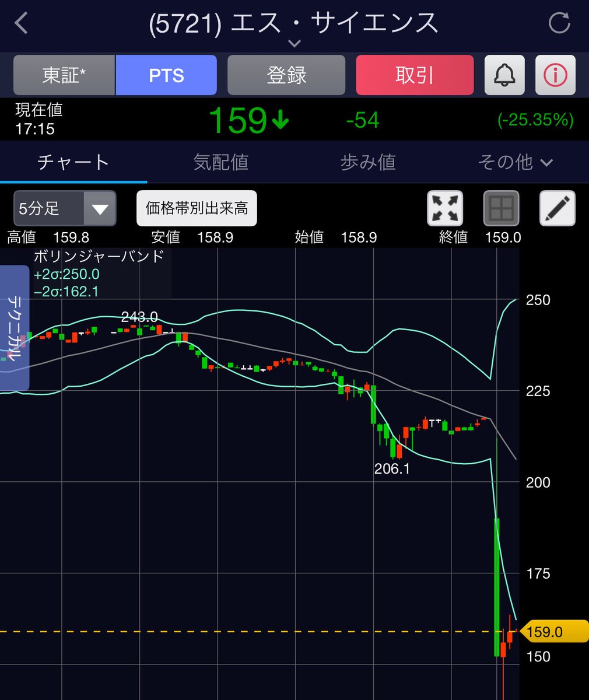Open stock information via the info icon
This screenshot has height=700, width=589.
pyautogui.click(x=555, y=75)
